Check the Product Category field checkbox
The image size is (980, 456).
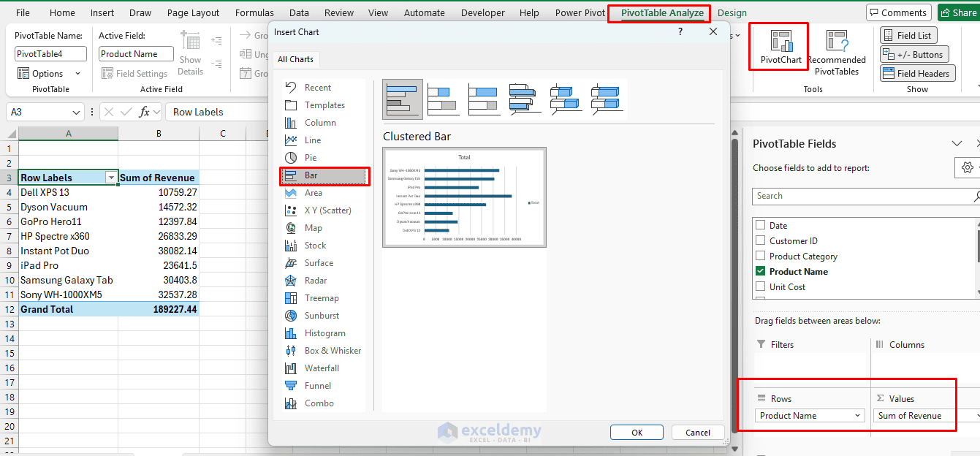point(760,256)
